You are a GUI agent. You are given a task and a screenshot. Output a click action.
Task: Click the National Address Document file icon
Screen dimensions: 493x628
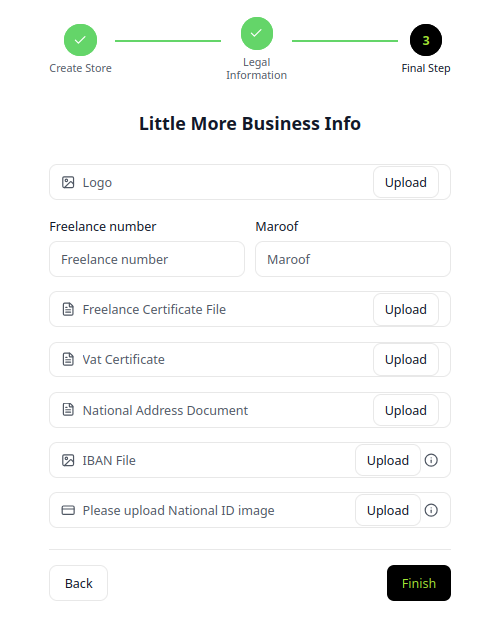(68, 410)
